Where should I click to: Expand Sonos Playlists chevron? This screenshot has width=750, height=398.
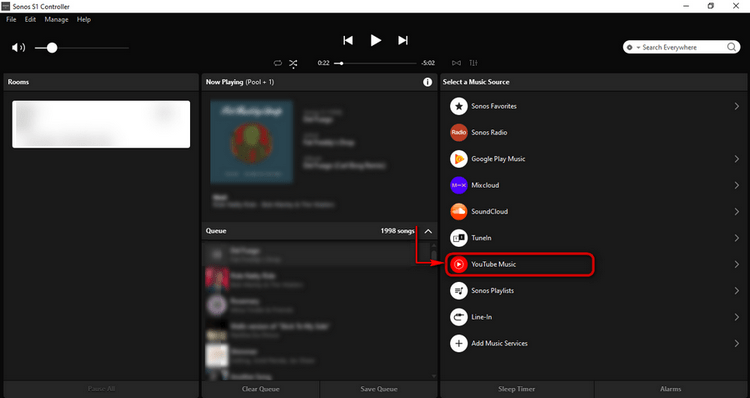pyautogui.click(x=737, y=290)
